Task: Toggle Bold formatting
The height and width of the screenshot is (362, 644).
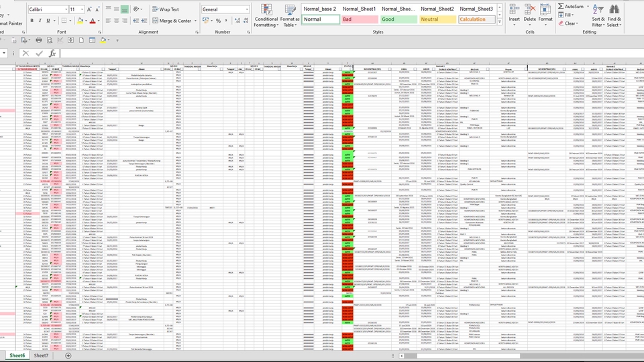Action: click(32, 21)
